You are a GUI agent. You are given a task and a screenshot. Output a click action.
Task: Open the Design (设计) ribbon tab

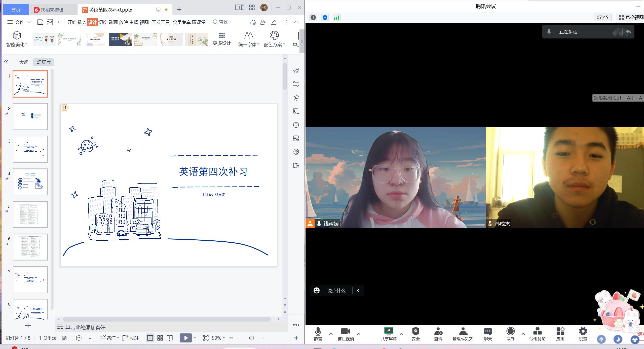92,22
